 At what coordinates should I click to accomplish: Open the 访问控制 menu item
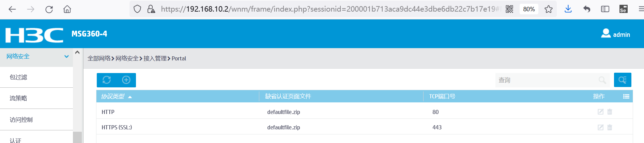click(21, 120)
